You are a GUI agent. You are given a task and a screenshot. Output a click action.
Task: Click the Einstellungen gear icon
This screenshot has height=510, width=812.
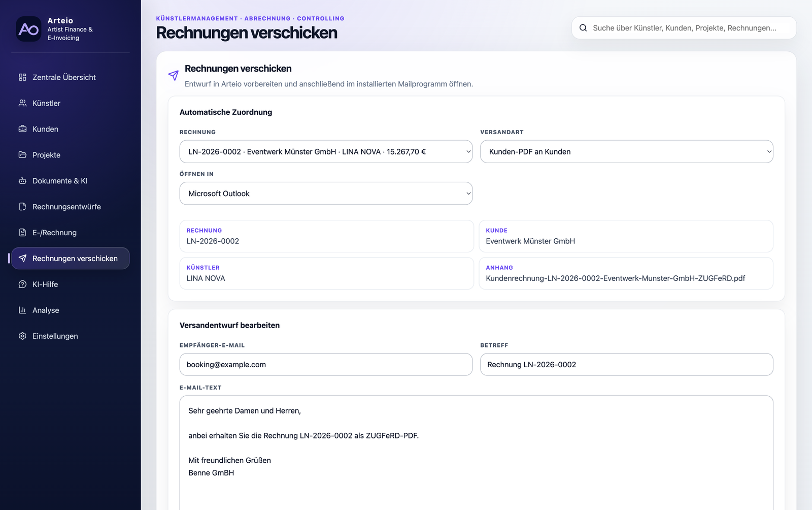(x=22, y=336)
